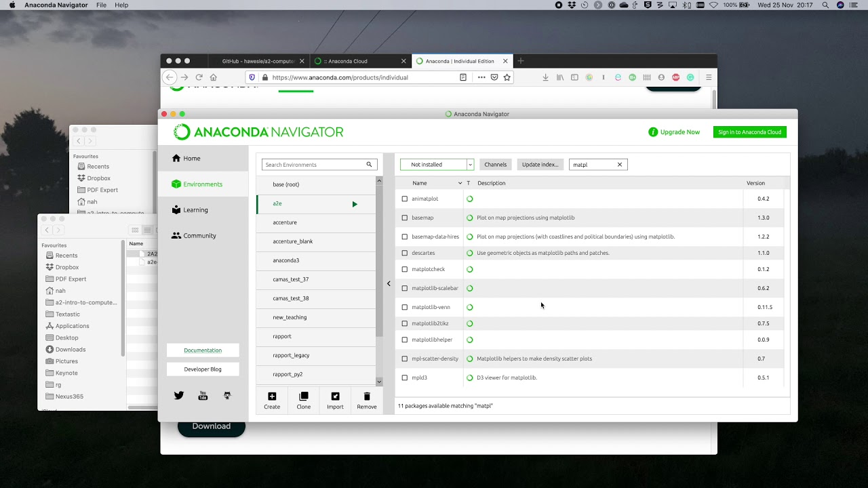Click the Upgrade Now link
This screenshot has height=488, width=868.
click(674, 132)
